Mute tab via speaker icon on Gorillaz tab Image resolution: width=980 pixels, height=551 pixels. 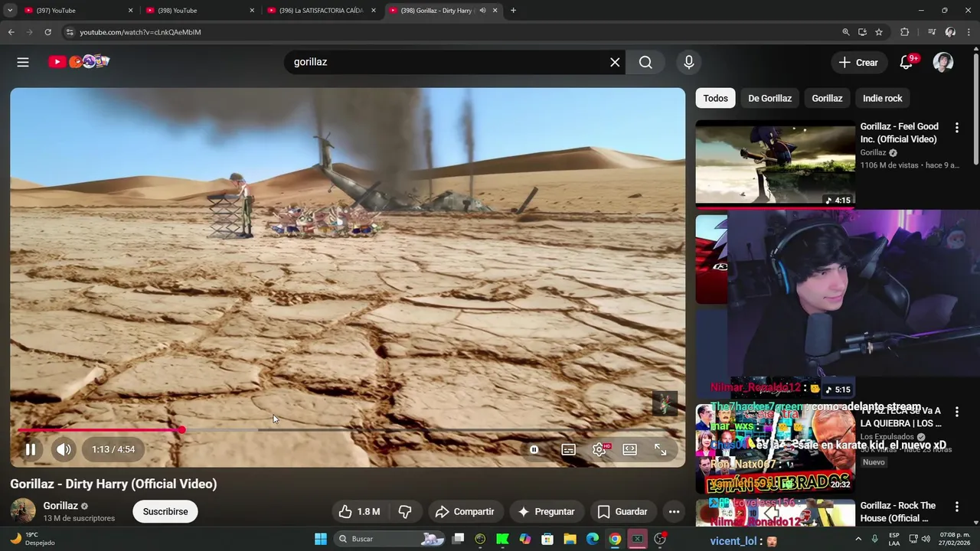pos(482,11)
